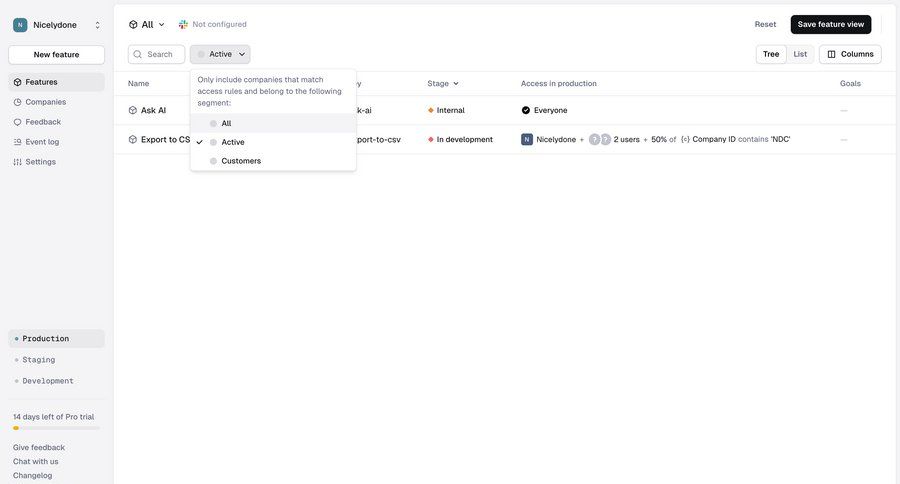Switch to the Development environment
The image size is (900, 484).
pos(56,381)
